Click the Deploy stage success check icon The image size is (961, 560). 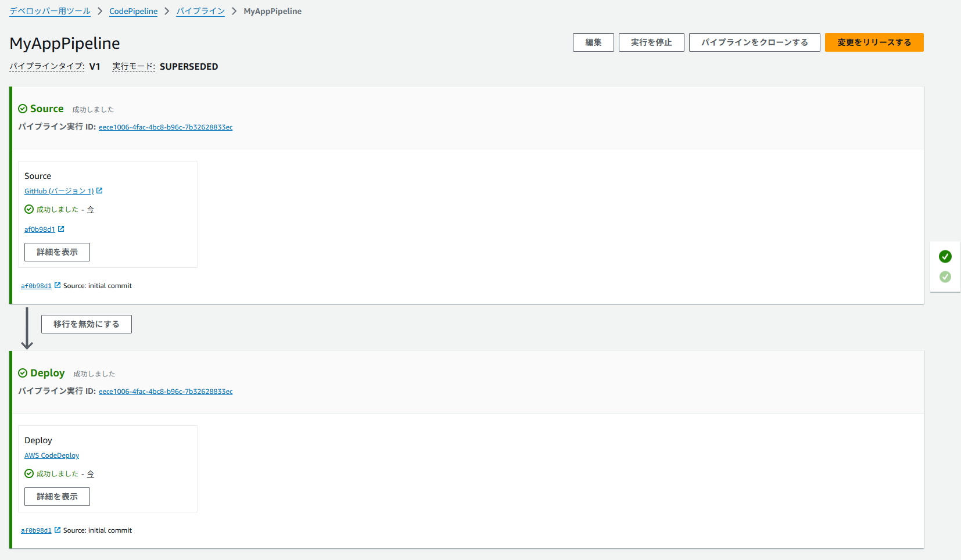pos(23,373)
